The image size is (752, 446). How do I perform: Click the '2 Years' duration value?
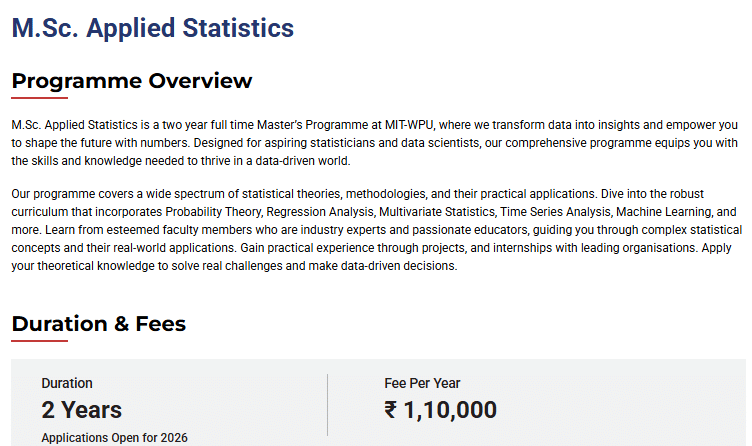click(x=81, y=410)
